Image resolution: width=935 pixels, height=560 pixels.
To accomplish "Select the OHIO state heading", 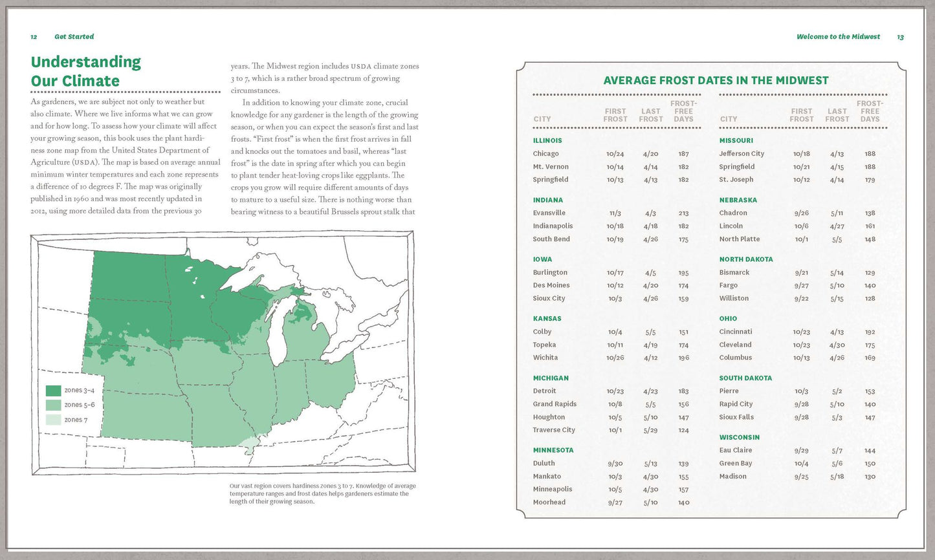I will 728,319.
